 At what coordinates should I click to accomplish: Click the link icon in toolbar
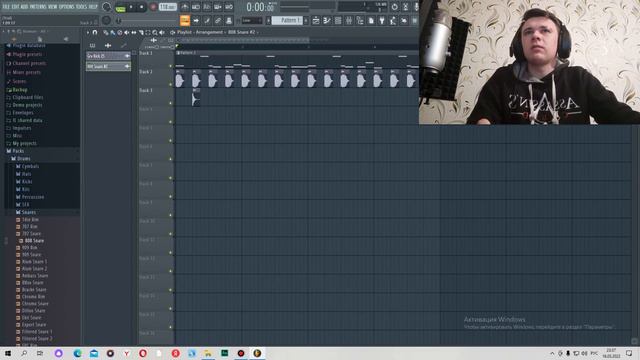218,20
